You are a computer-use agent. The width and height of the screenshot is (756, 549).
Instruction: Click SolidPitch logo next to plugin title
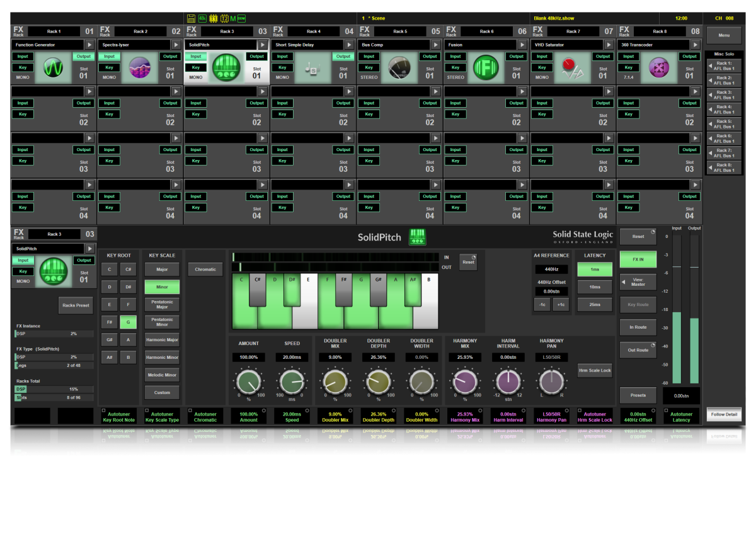(416, 237)
